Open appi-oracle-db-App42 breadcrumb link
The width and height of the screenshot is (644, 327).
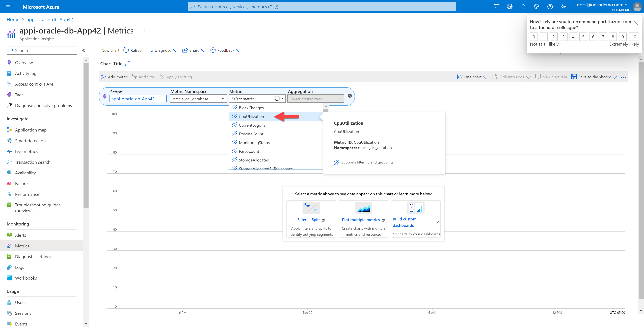point(50,19)
